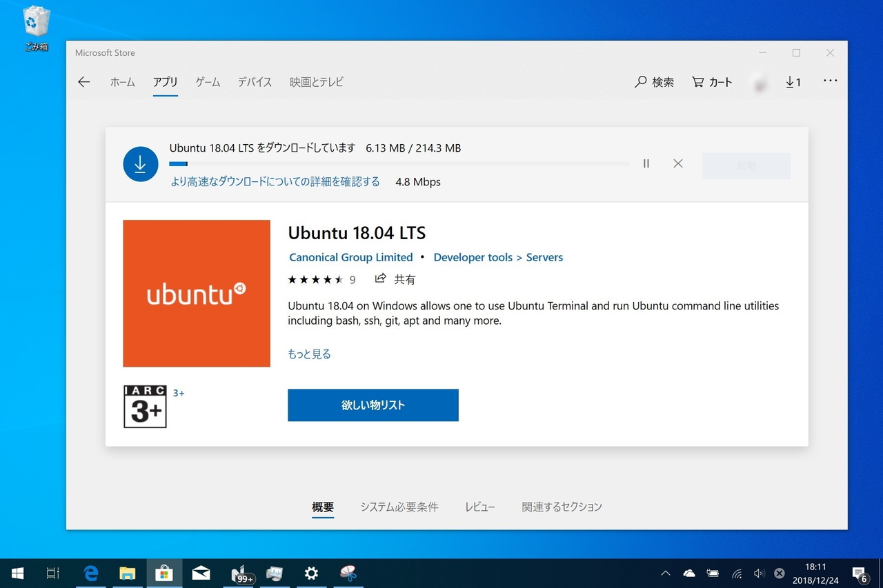Click the user profile avatar
883x588 pixels.
pyautogui.click(x=759, y=81)
